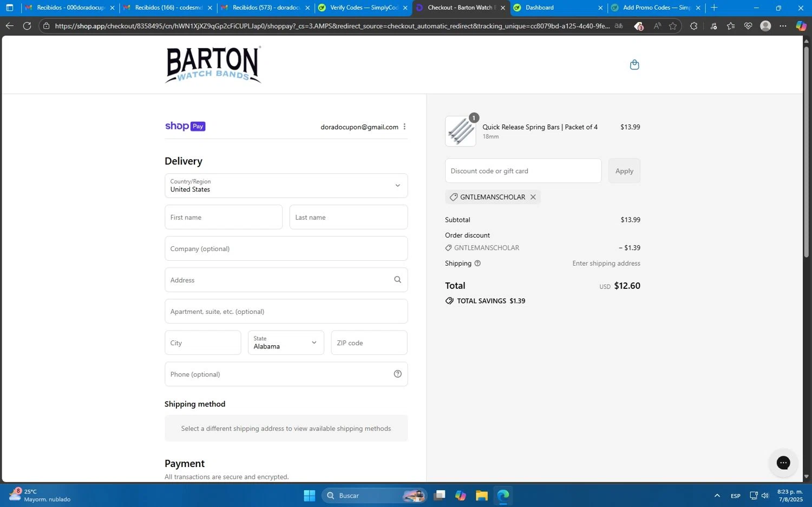Switch to Recibidos (573) Gmail tab

coord(265,8)
